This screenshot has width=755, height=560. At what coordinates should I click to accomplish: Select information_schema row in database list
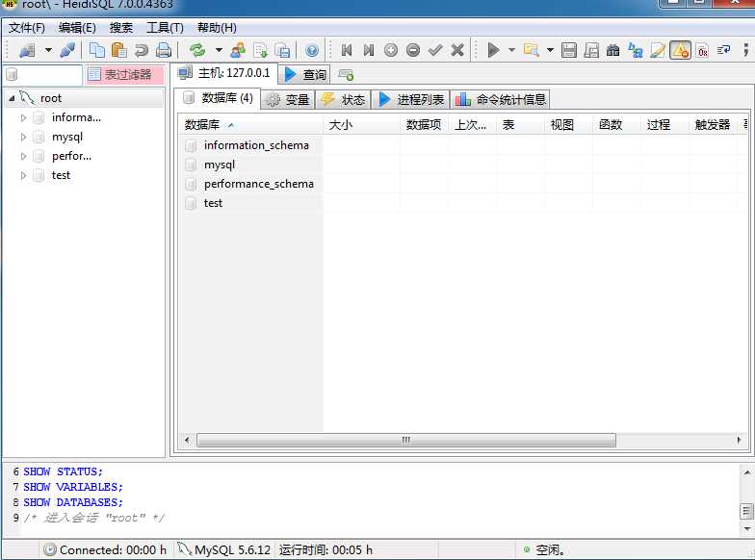coord(462,145)
